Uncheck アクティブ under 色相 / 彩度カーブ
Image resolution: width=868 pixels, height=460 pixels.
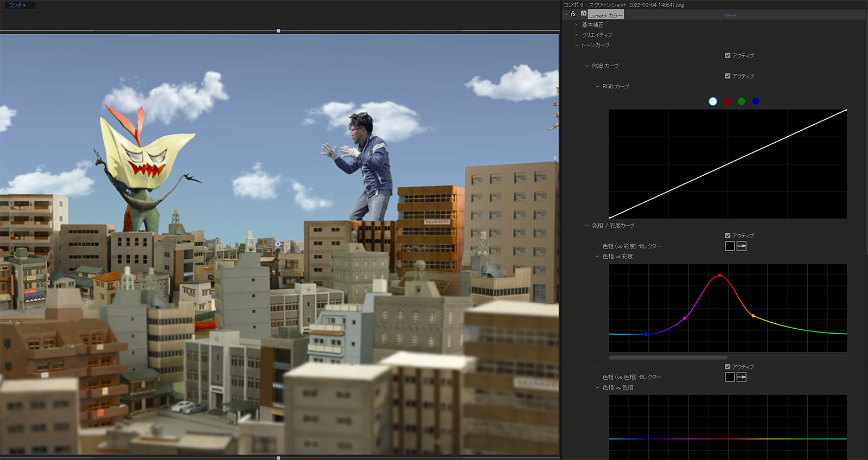727,235
